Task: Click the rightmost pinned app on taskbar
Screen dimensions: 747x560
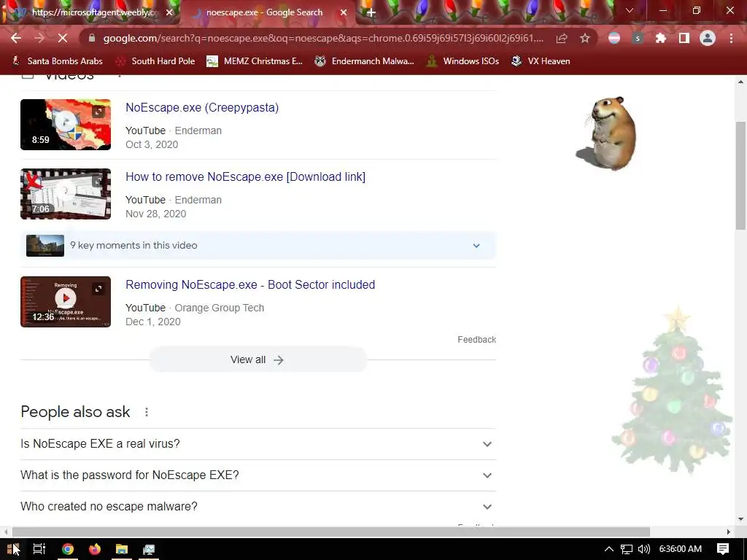Action: [149, 549]
